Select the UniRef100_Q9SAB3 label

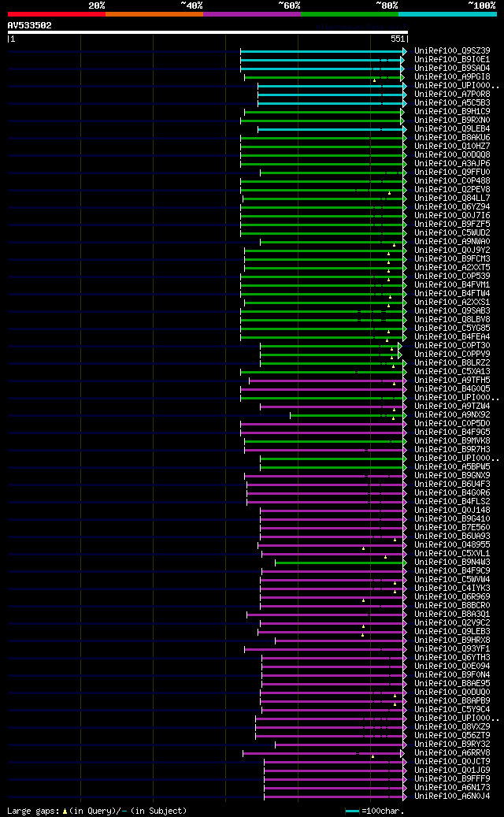coord(452,311)
